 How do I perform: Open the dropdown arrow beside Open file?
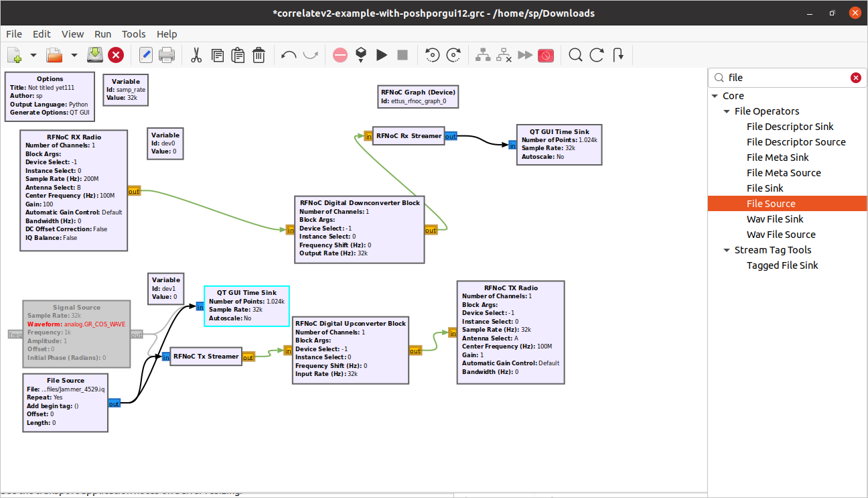[74, 55]
